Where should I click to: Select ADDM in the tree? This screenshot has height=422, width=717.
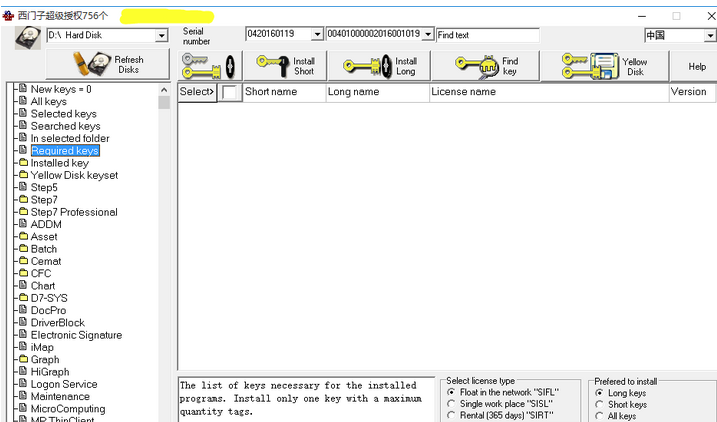pyautogui.click(x=46, y=224)
